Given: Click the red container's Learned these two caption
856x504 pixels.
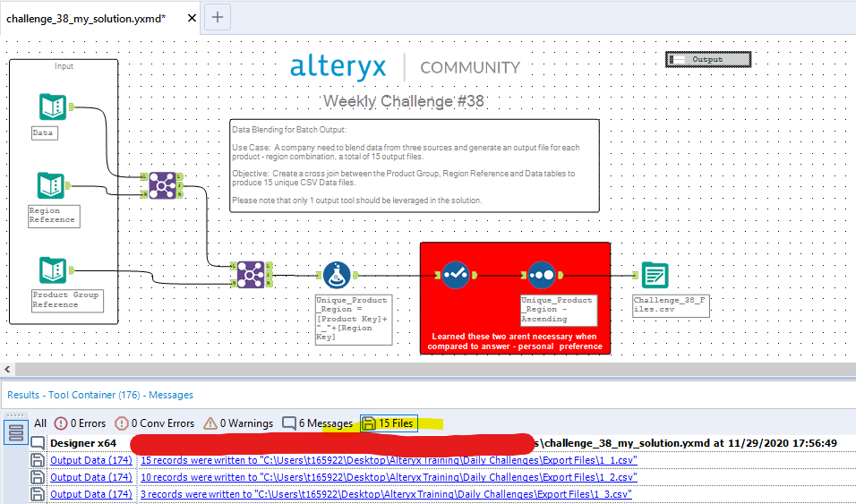Looking at the screenshot, I should click(x=515, y=341).
